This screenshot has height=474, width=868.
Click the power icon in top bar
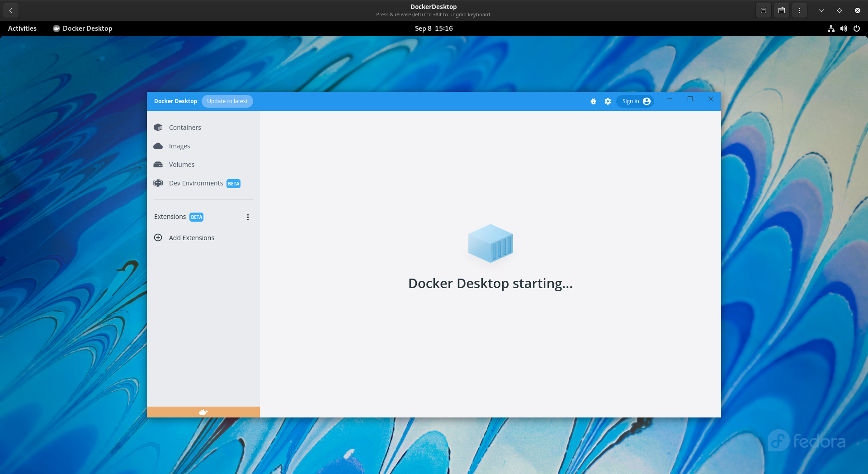coord(856,28)
